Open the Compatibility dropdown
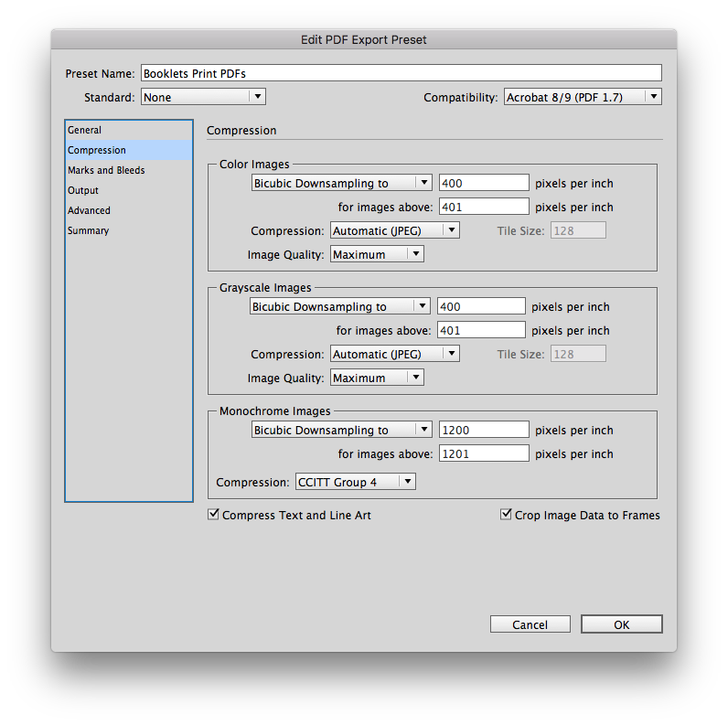The image size is (728, 725). 583,97
